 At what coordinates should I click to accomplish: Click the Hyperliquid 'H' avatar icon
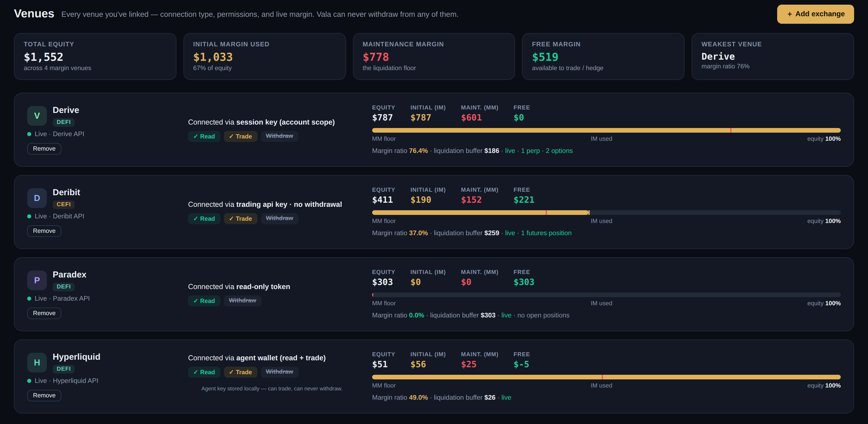(37, 363)
